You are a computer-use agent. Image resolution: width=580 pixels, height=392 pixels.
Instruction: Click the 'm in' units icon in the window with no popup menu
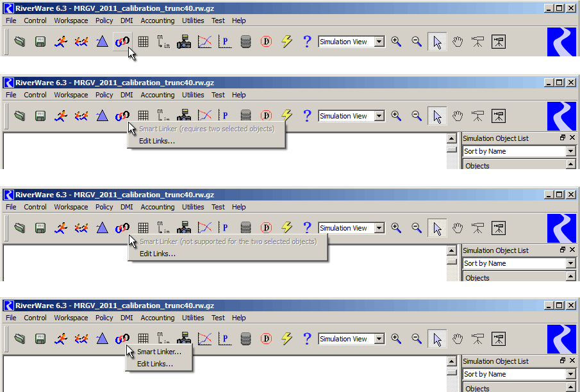click(163, 42)
